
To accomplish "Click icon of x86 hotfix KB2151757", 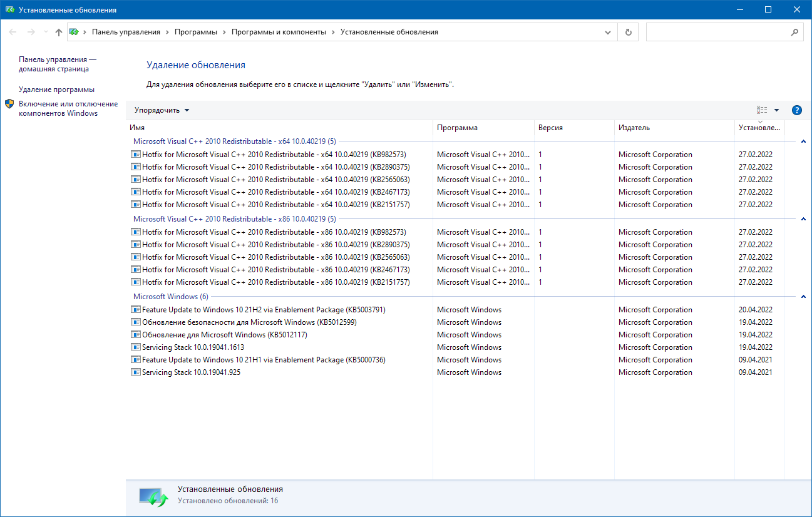I will click(136, 282).
